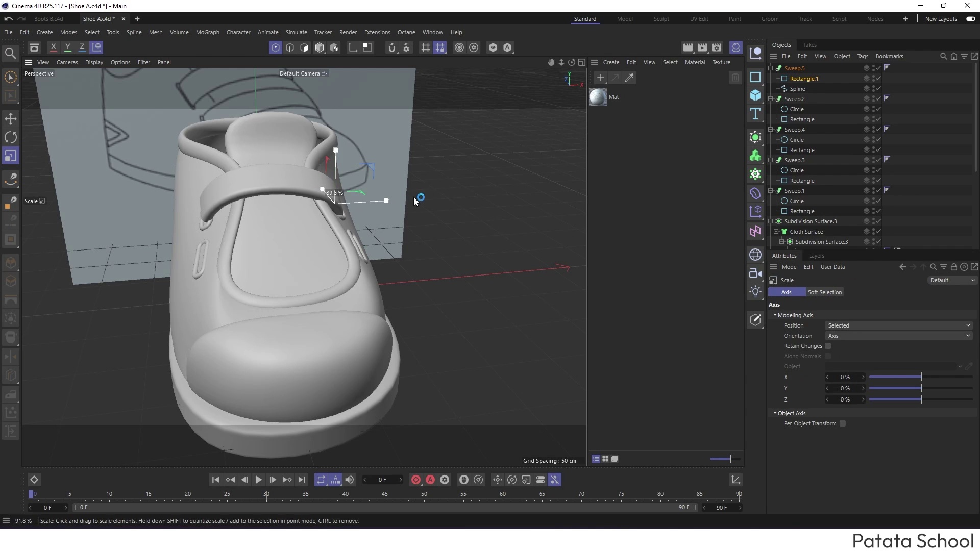Click Render View icon
Screen dimensions: 980x551
[688, 47]
